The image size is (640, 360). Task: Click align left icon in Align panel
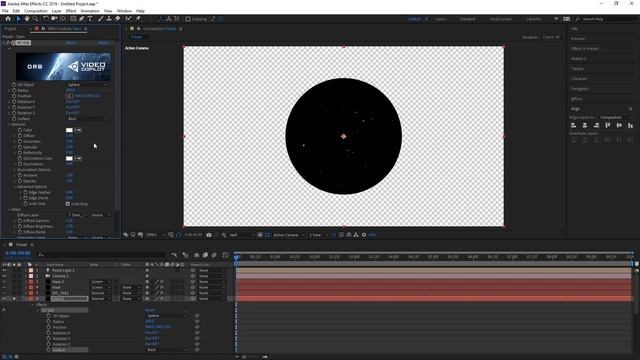pyautogui.click(x=573, y=125)
